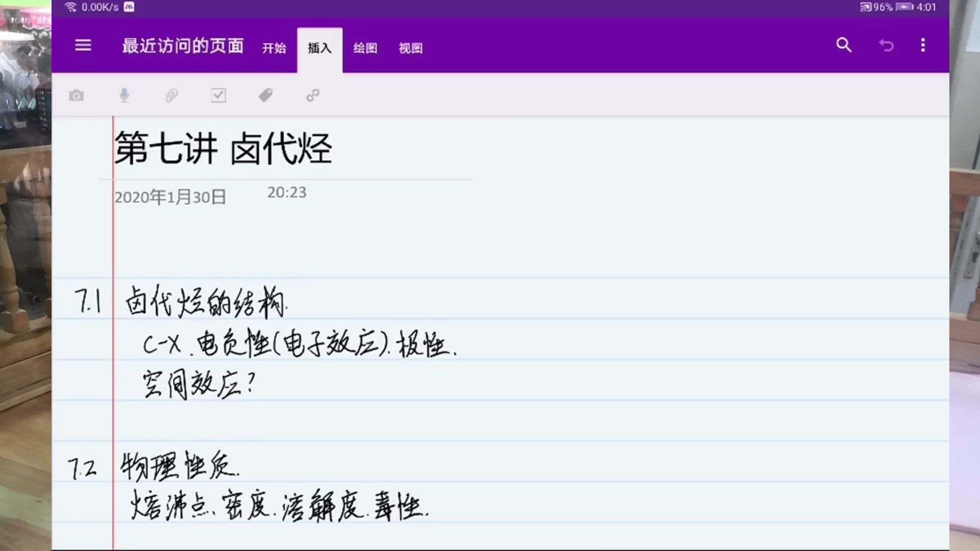Select the microphone/audio record icon
The height and width of the screenshot is (551, 980).
123,95
